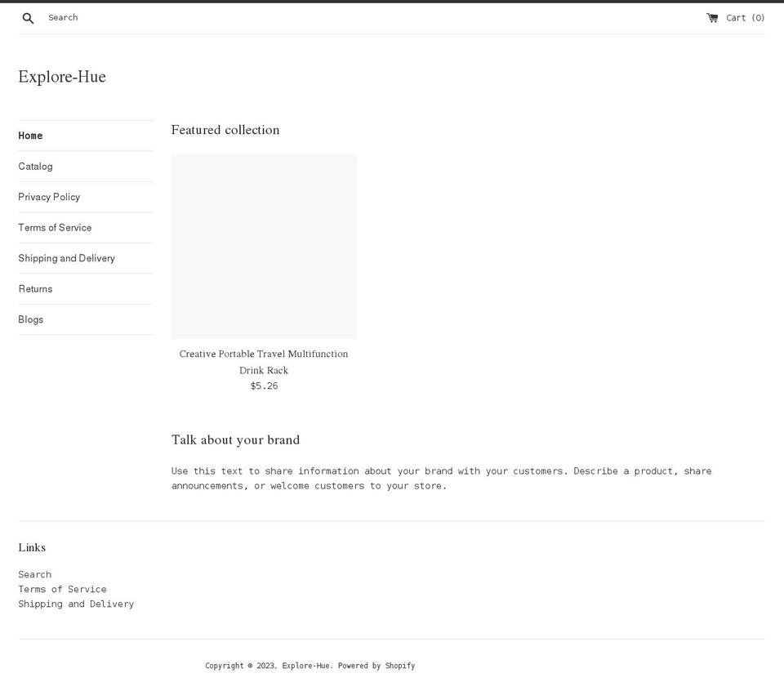Open the Powered by Shopify link

coord(376,666)
